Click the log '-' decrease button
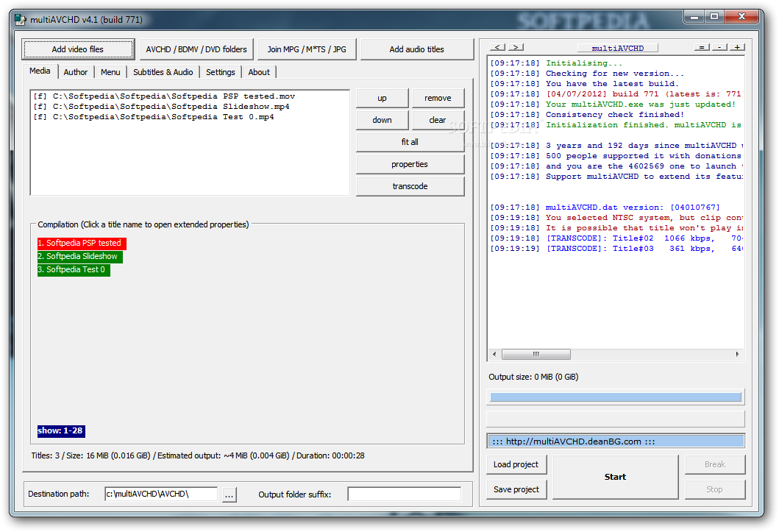 point(720,47)
